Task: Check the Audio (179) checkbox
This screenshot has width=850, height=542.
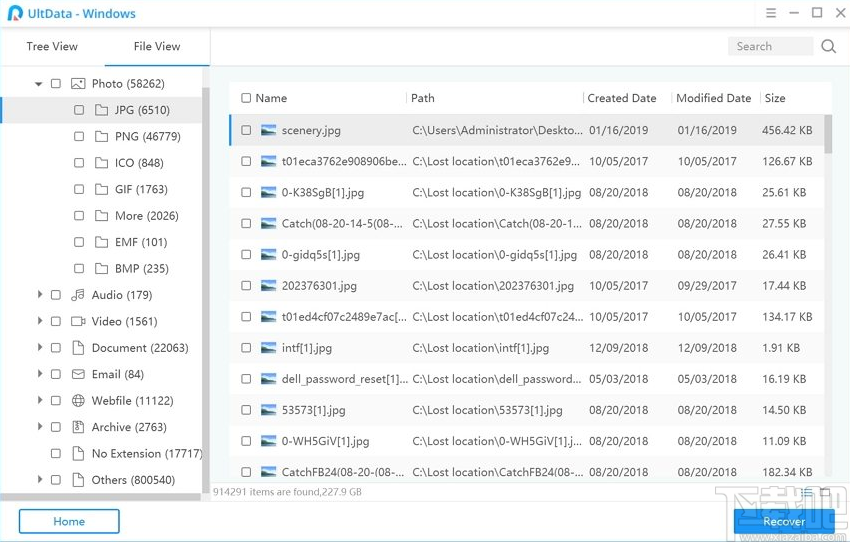Action: 56,295
